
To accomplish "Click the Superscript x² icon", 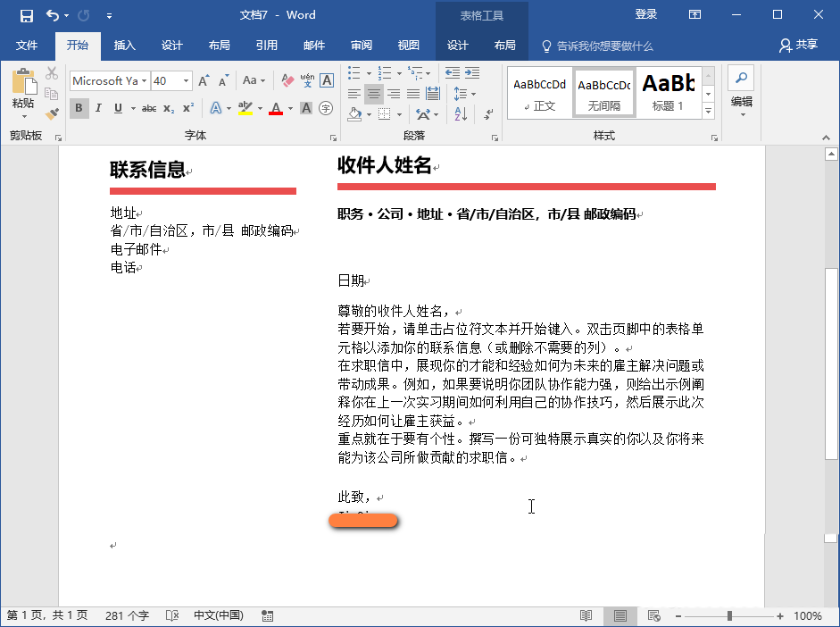I will click(188, 108).
